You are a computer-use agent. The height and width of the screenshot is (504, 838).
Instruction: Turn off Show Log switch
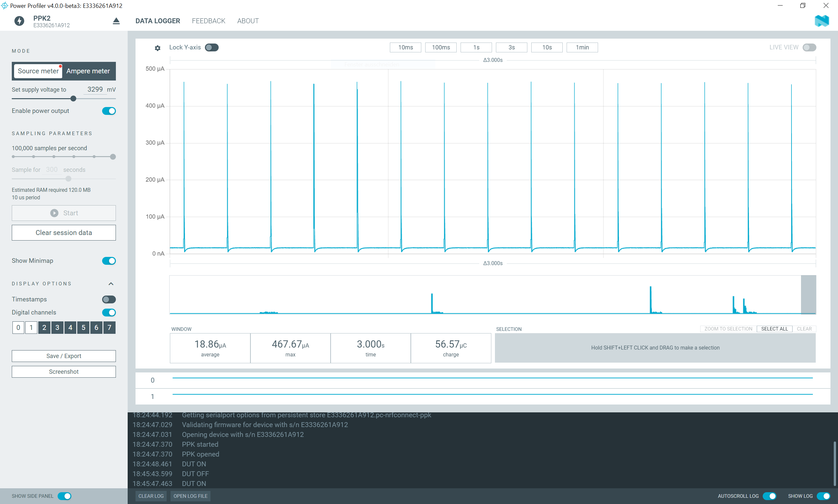coord(823,496)
